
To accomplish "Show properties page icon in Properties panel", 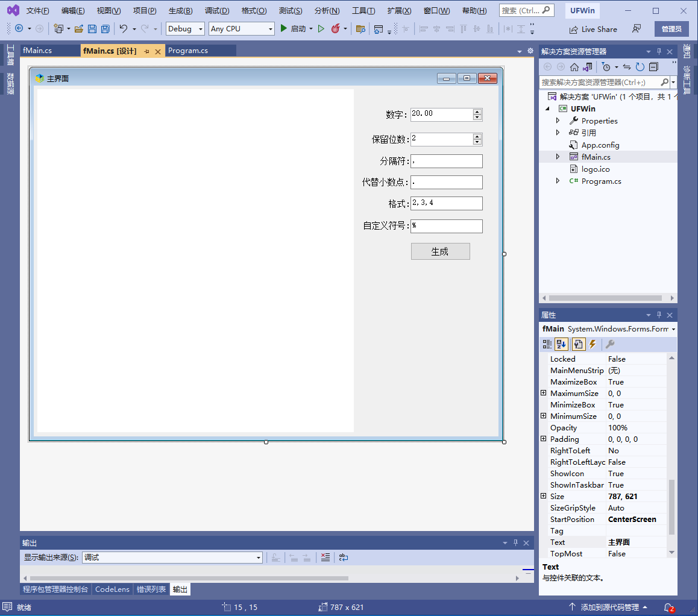I will tap(578, 344).
